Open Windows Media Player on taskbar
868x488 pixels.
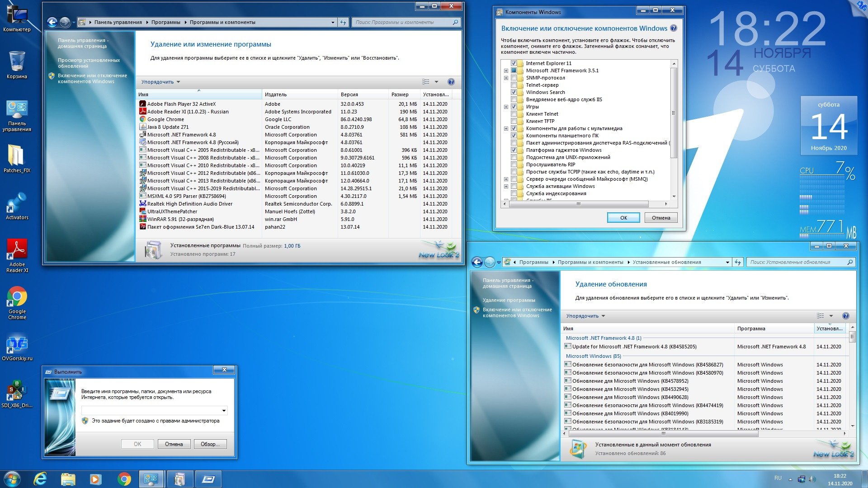95,479
